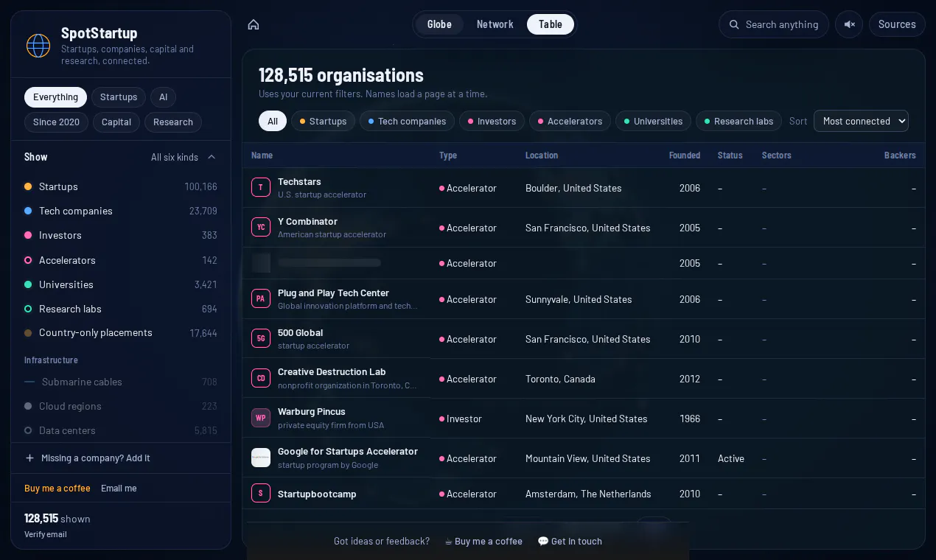Click Buy me a coffee in sidebar

[x=57, y=489]
